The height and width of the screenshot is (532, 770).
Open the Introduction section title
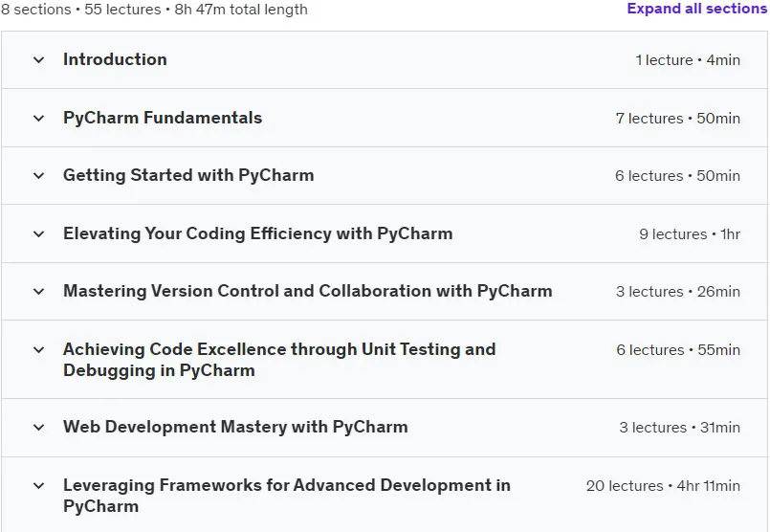coord(115,59)
